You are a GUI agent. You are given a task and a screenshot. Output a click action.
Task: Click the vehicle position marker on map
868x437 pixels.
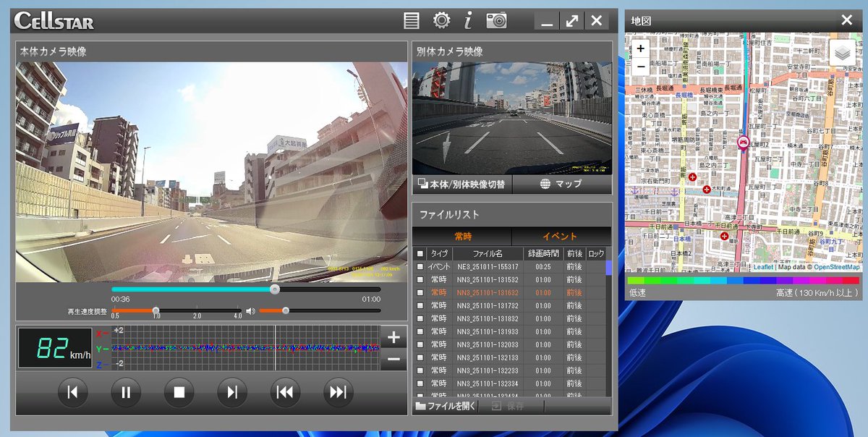click(743, 143)
